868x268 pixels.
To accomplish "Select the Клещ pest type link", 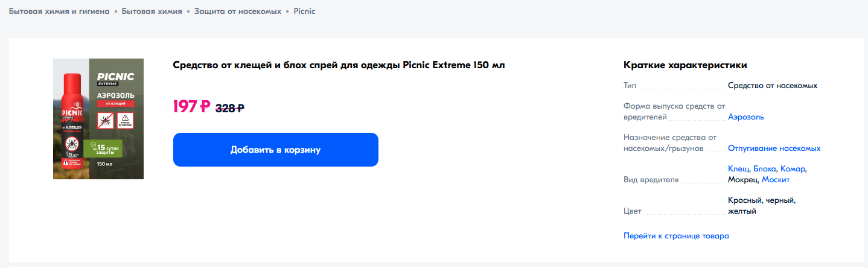I will pos(739,169).
